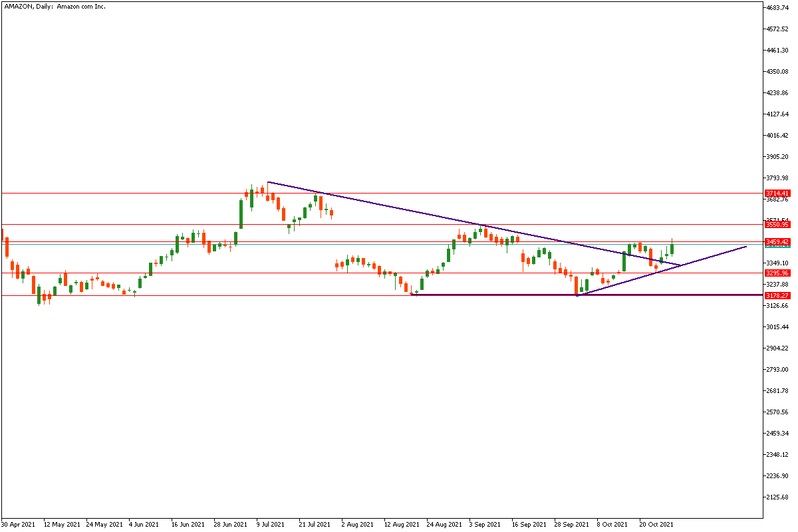
Task: Click the 24 Aug 2021 date label
Action: point(443,524)
